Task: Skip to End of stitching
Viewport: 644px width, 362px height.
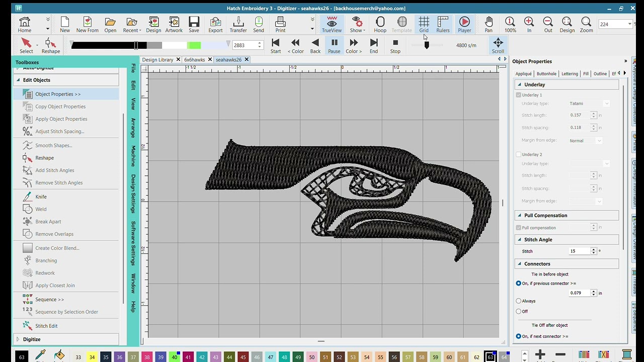Action: (x=374, y=45)
